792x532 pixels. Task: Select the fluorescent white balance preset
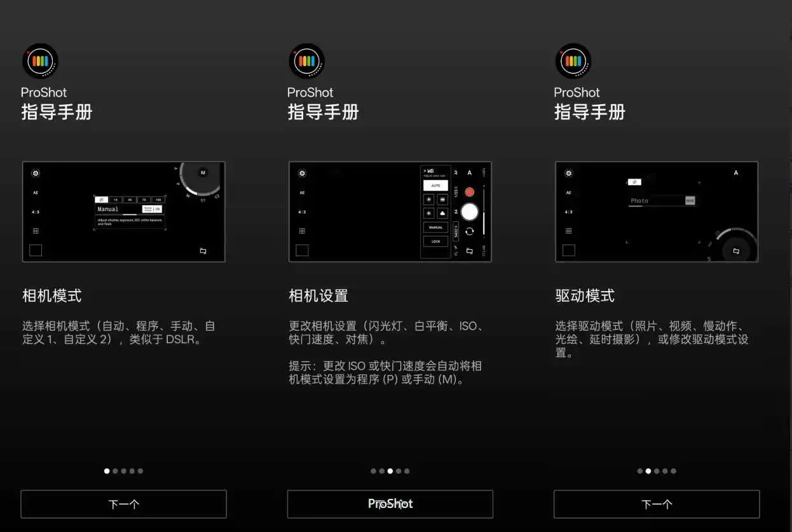(x=442, y=198)
